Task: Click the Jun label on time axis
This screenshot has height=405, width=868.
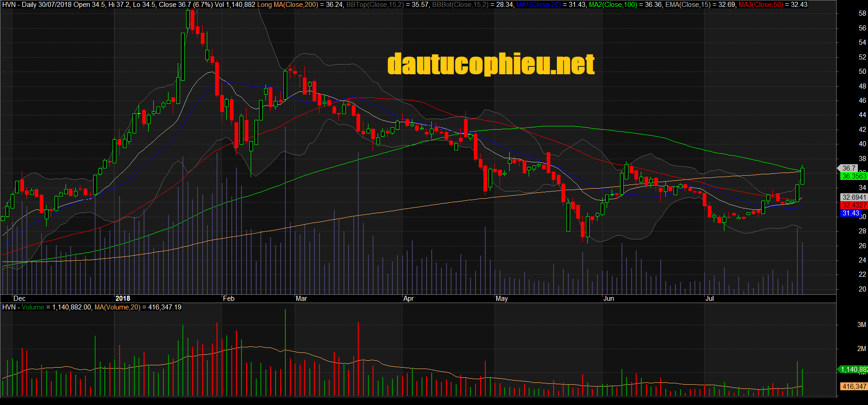Action: point(609,298)
